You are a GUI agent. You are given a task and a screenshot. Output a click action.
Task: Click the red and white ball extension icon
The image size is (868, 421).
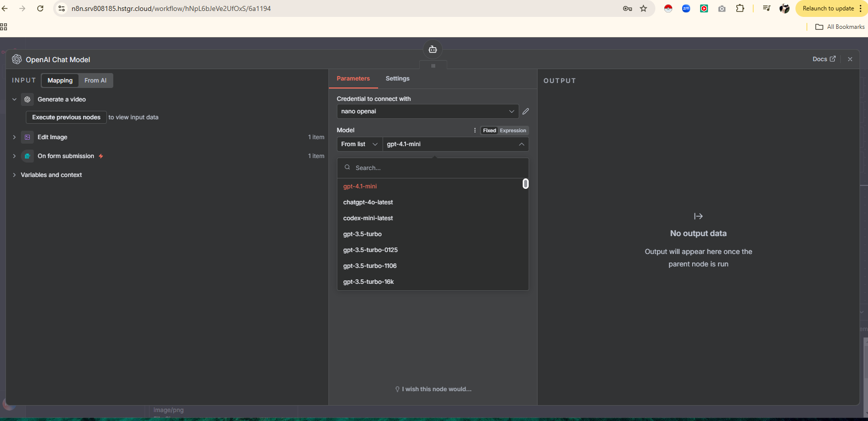tap(668, 8)
